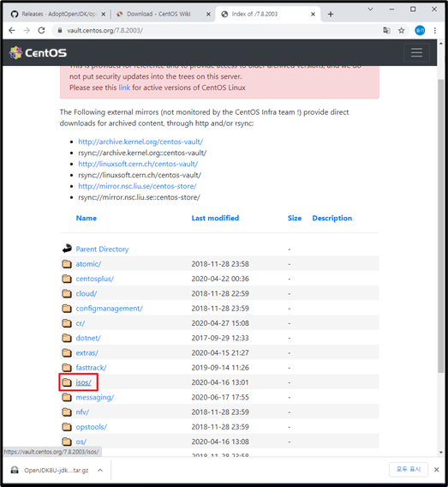Open the opstools/ directory
Viewport: 448px width, 487px height.
[91, 427]
